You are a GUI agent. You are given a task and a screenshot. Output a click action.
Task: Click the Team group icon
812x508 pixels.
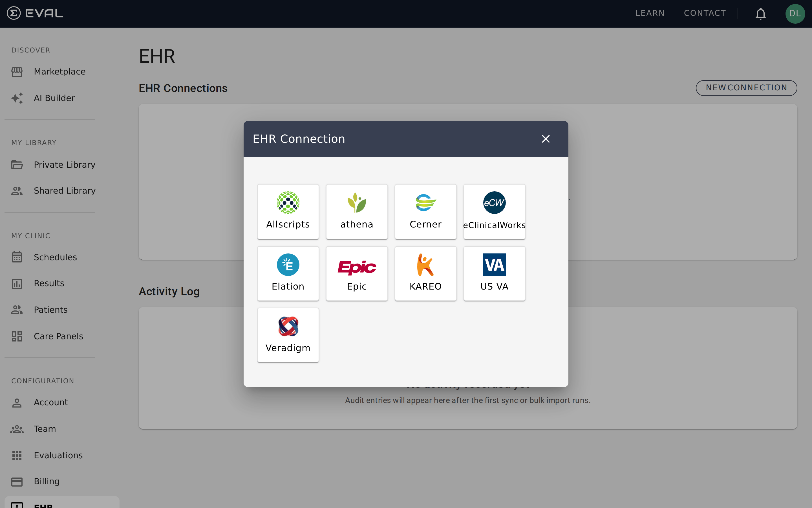(17, 429)
